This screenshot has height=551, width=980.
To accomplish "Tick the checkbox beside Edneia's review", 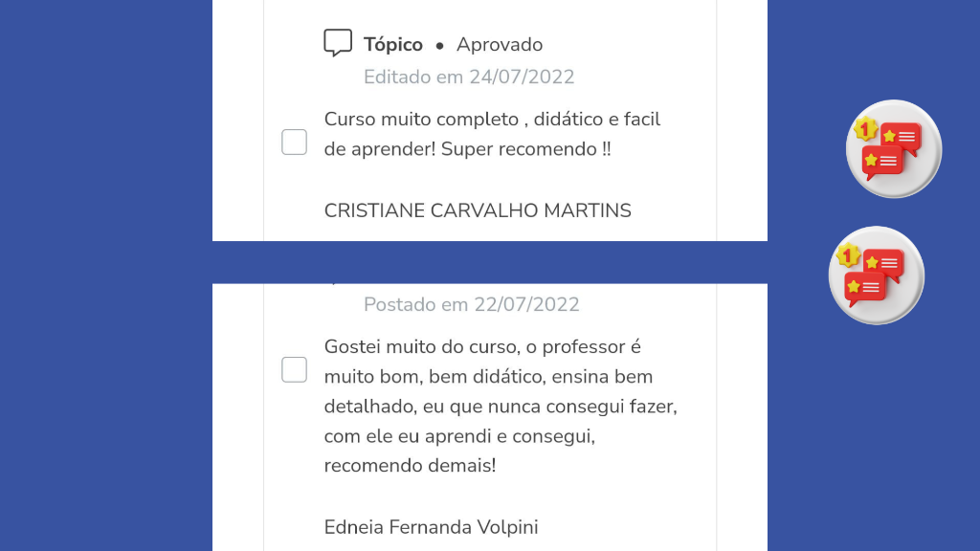I will 294,369.
